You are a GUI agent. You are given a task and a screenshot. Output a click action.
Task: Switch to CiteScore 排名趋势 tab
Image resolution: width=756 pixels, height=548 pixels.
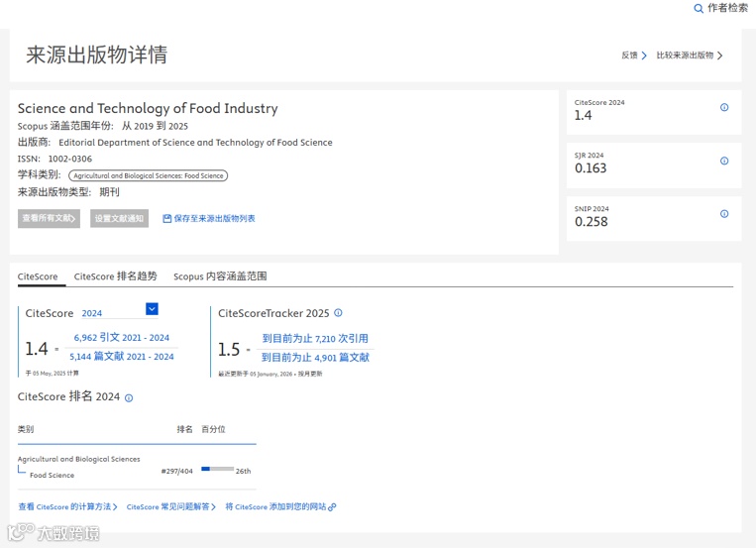115,276
